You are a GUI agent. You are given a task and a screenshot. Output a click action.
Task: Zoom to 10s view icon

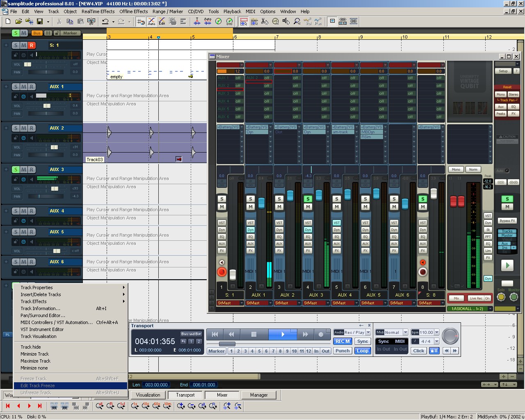pos(146,406)
